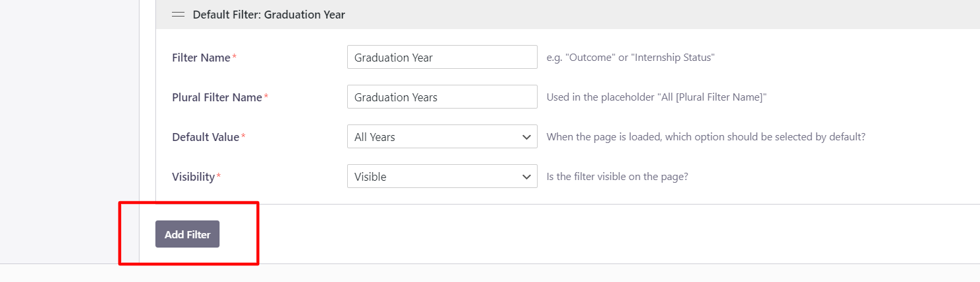
Task: Click the collapse handle icon beside Default Filter
Action: coord(178,14)
